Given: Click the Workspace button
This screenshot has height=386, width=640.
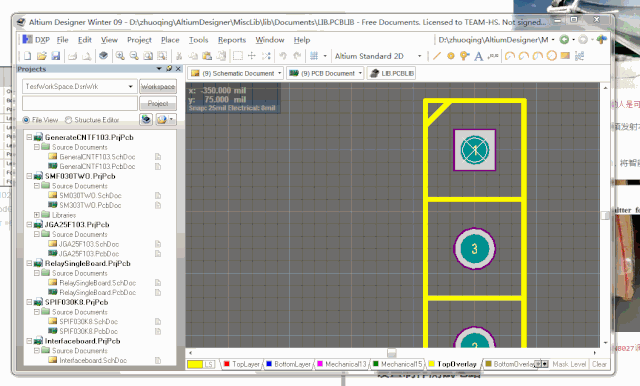Looking at the screenshot, I should [158, 87].
